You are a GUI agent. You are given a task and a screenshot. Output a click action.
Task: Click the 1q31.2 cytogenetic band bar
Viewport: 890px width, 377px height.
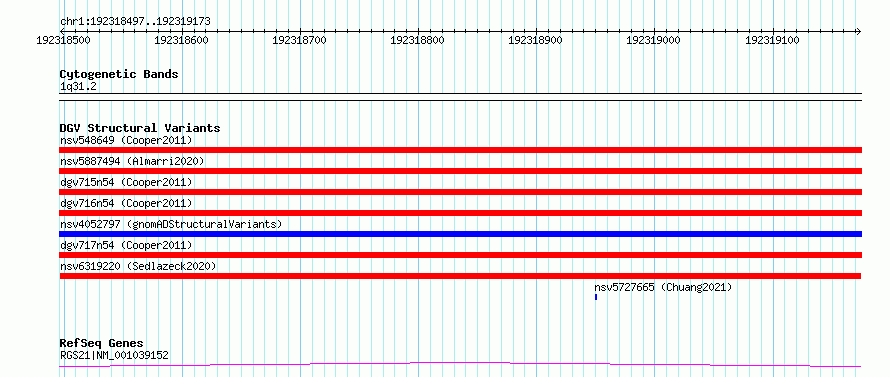[460, 97]
